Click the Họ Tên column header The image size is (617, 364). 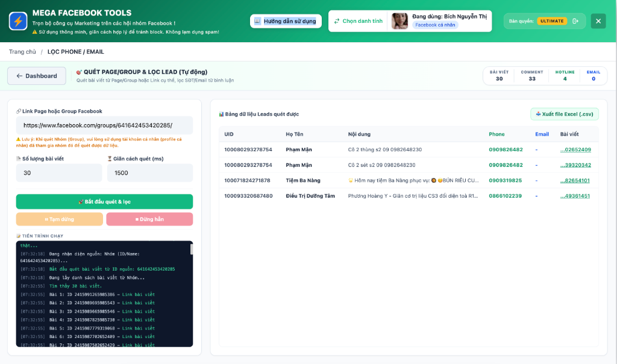294,134
